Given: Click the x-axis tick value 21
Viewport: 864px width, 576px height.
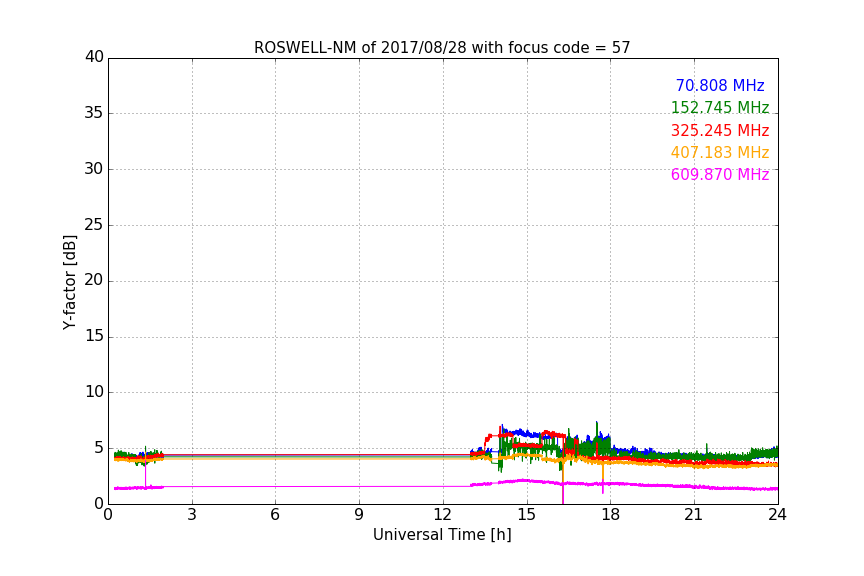Looking at the screenshot, I should pyautogui.click(x=694, y=515).
